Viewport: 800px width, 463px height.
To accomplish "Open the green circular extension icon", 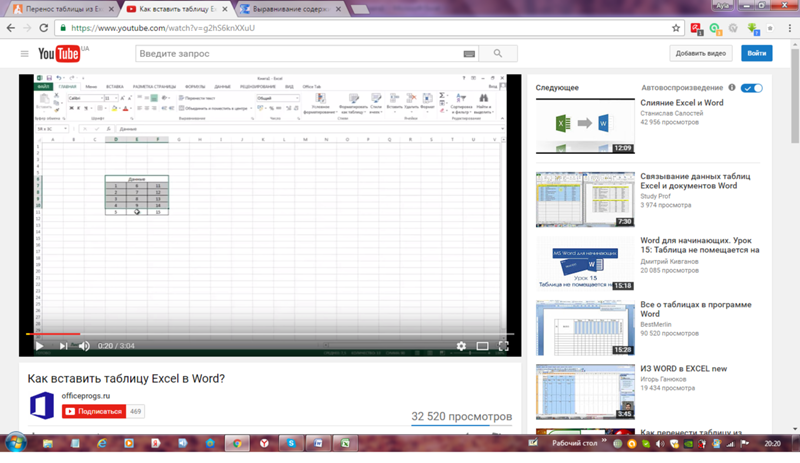I will 715,29.
